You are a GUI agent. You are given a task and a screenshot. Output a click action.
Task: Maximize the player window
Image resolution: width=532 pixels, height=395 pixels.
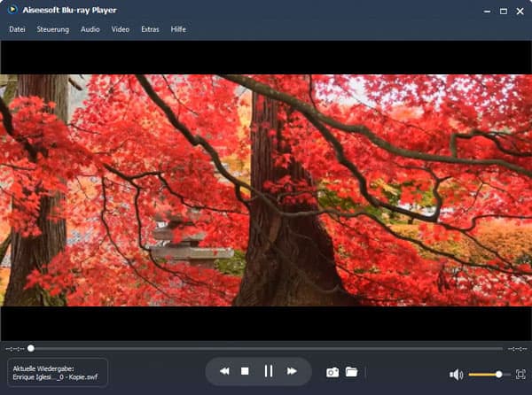[x=504, y=11]
